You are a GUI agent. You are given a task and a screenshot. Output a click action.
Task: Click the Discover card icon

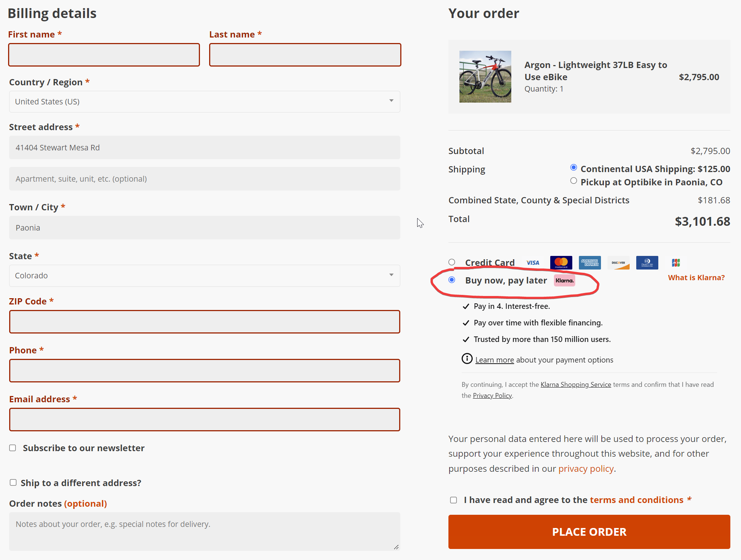coord(618,263)
